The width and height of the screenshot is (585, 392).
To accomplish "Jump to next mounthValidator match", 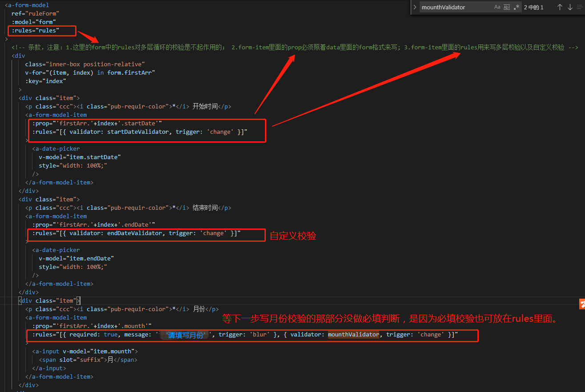I will coord(569,7).
